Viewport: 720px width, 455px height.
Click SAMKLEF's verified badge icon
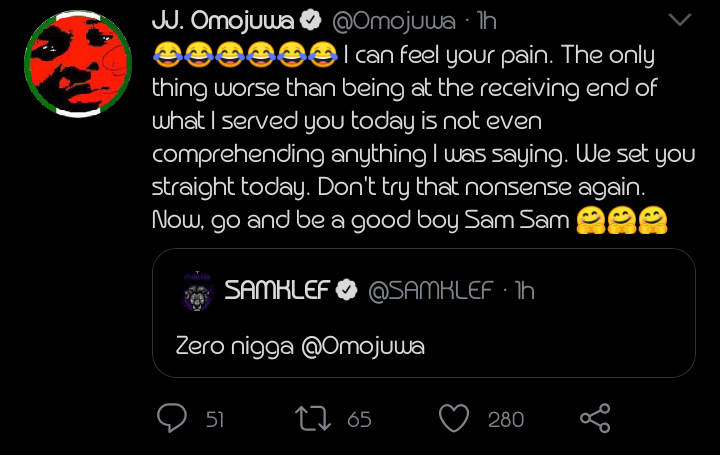[346, 291]
